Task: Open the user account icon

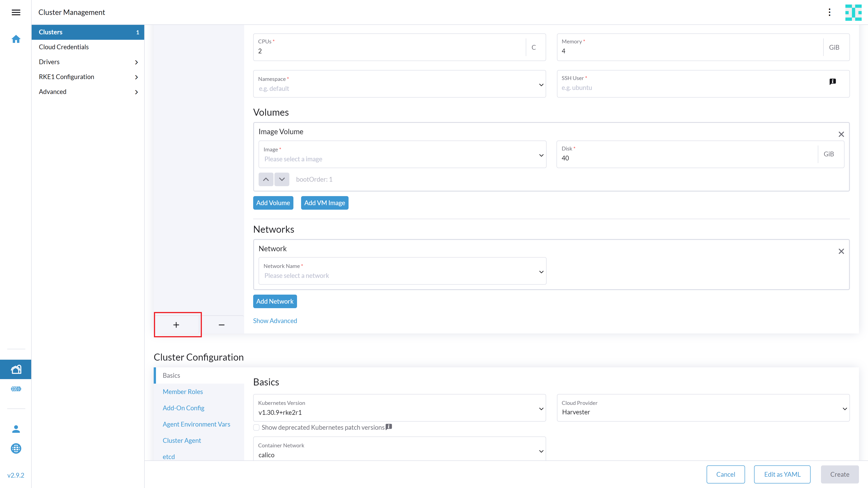Action: (x=16, y=429)
